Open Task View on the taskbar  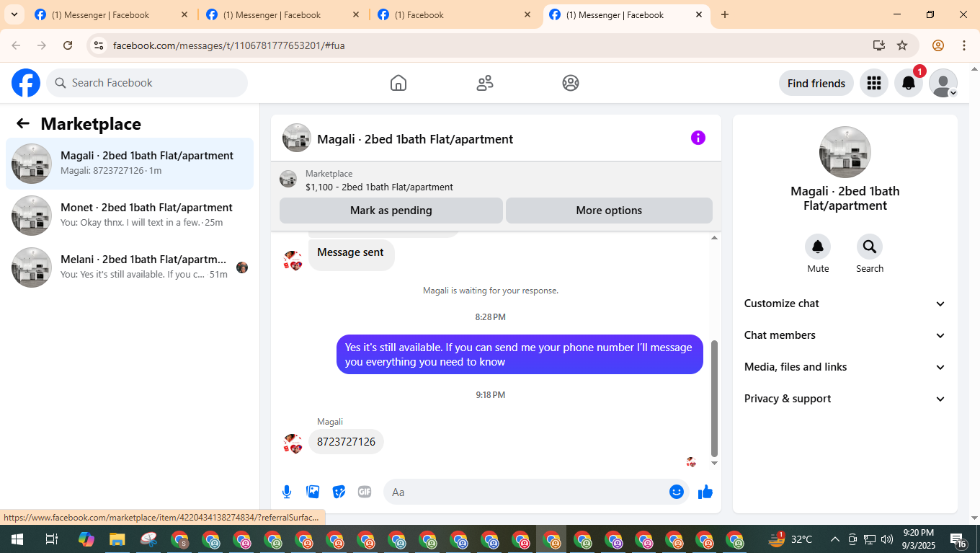52,539
